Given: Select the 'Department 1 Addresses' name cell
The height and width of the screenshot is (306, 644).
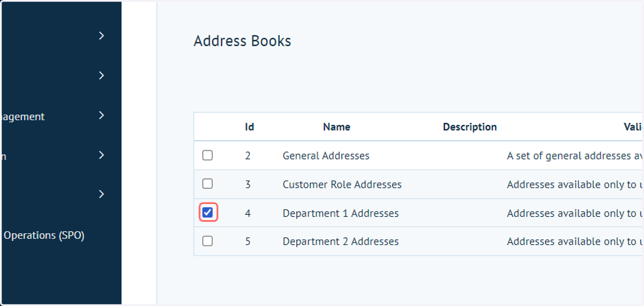Looking at the screenshot, I should pyautogui.click(x=340, y=213).
